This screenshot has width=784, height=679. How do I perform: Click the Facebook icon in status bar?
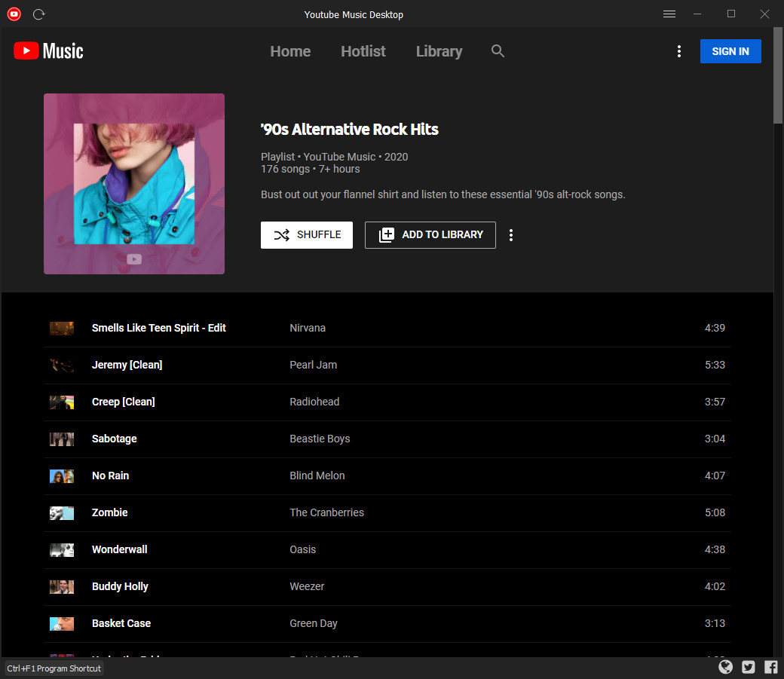[770, 667]
